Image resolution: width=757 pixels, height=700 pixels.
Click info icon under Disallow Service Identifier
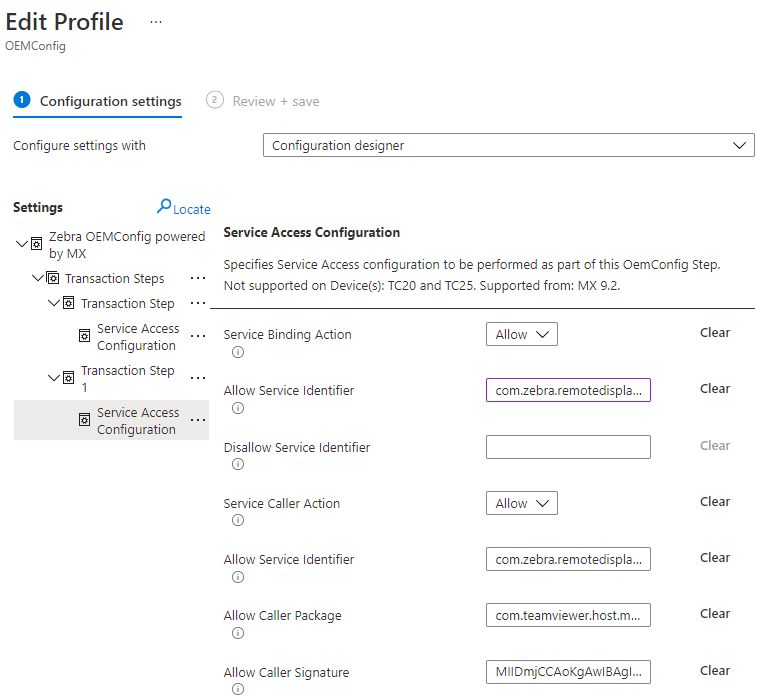238,464
